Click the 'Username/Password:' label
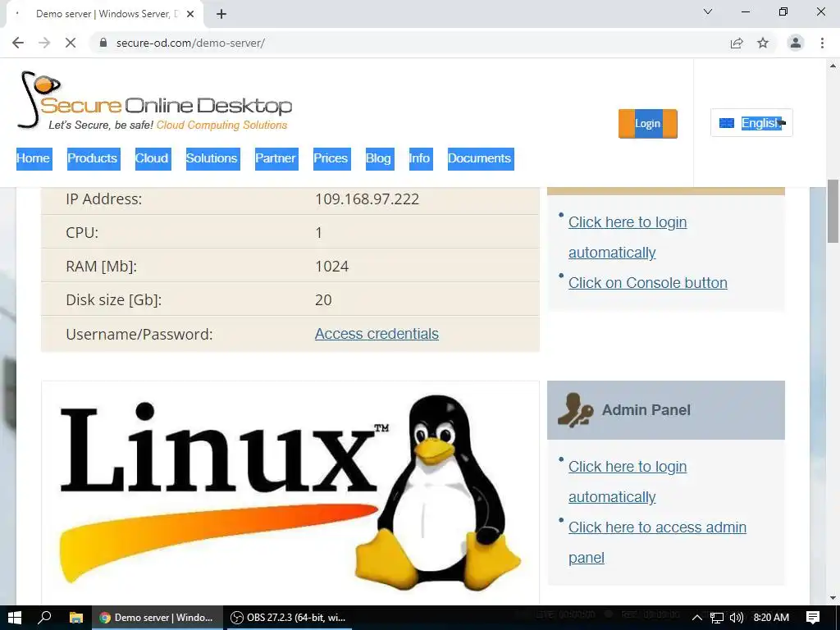 [139, 335]
